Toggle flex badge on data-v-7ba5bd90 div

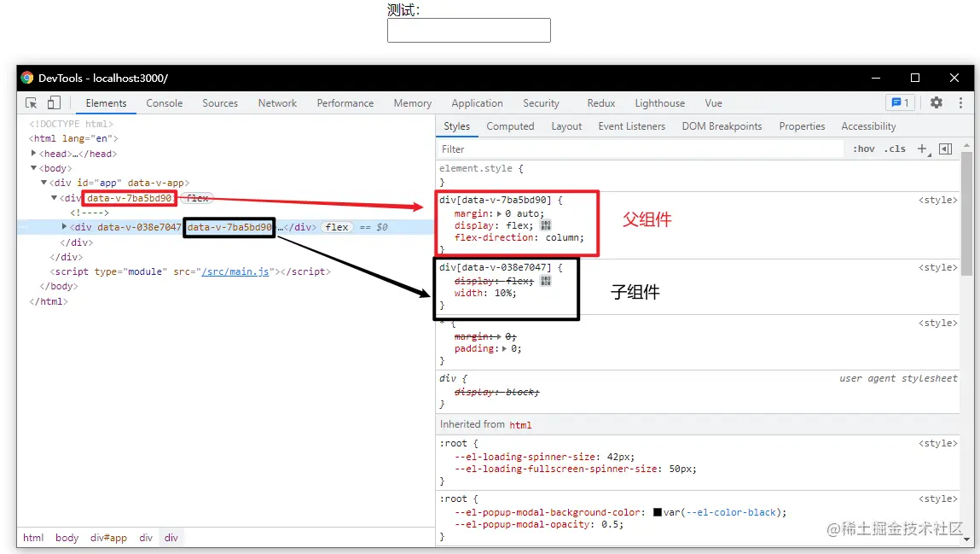pyautogui.click(x=198, y=198)
